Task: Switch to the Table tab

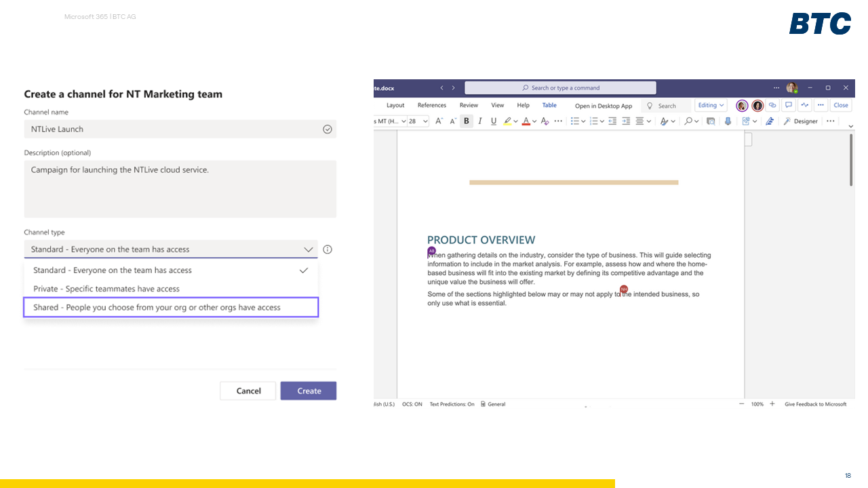Action: click(549, 106)
